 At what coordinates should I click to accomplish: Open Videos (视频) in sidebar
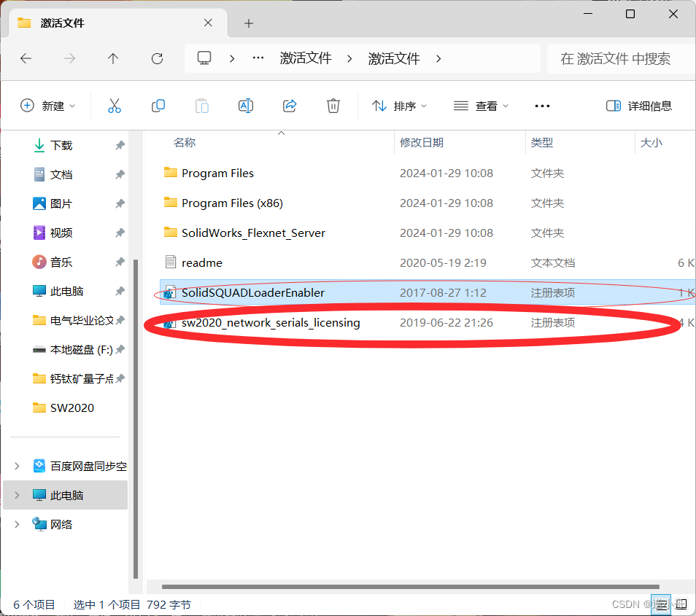(61, 233)
